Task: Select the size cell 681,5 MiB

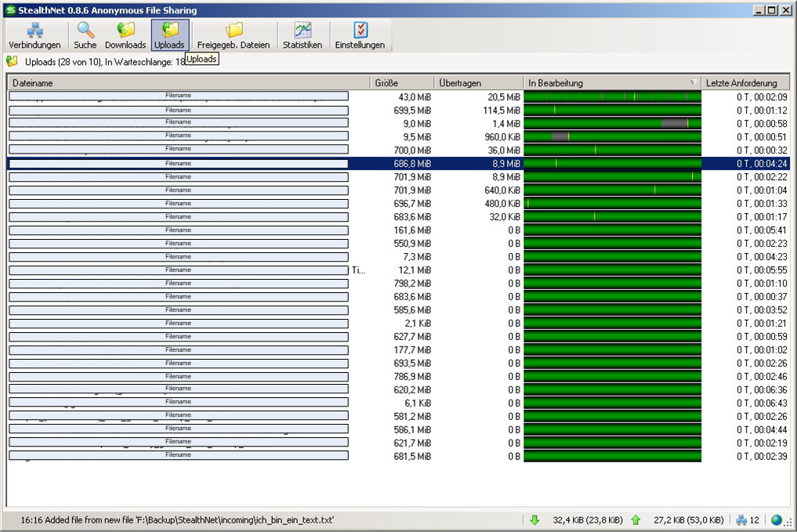Action: [x=412, y=456]
